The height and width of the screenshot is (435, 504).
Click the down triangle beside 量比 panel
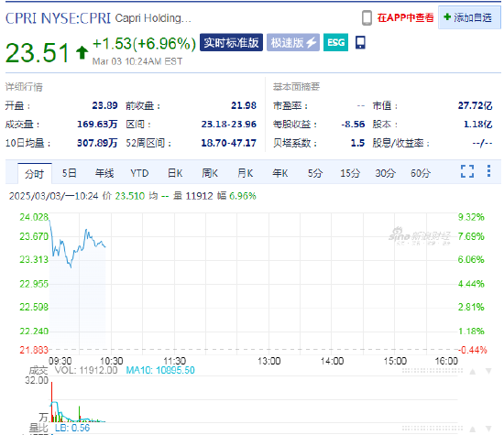[x=488, y=430]
